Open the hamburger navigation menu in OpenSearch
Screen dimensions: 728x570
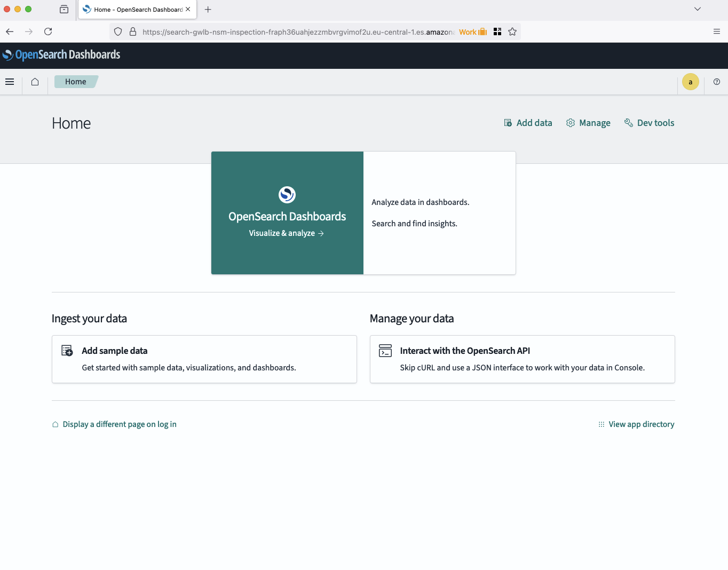click(x=10, y=82)
